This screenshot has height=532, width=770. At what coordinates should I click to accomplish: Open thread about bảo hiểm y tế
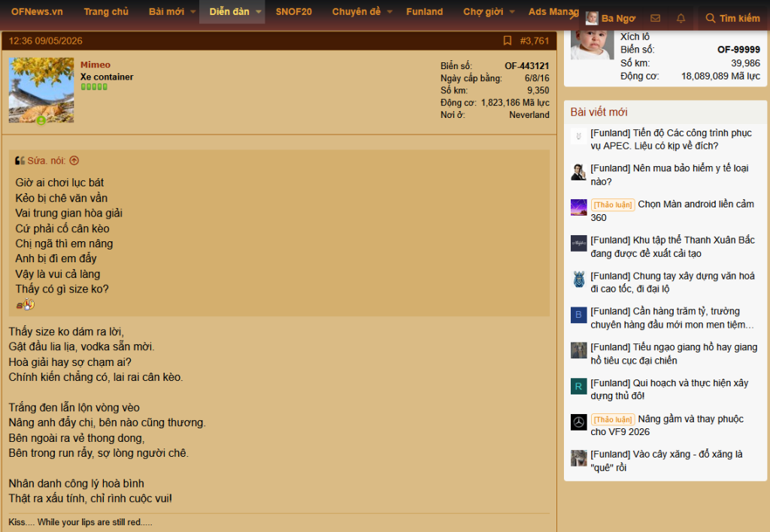[669, 175]
